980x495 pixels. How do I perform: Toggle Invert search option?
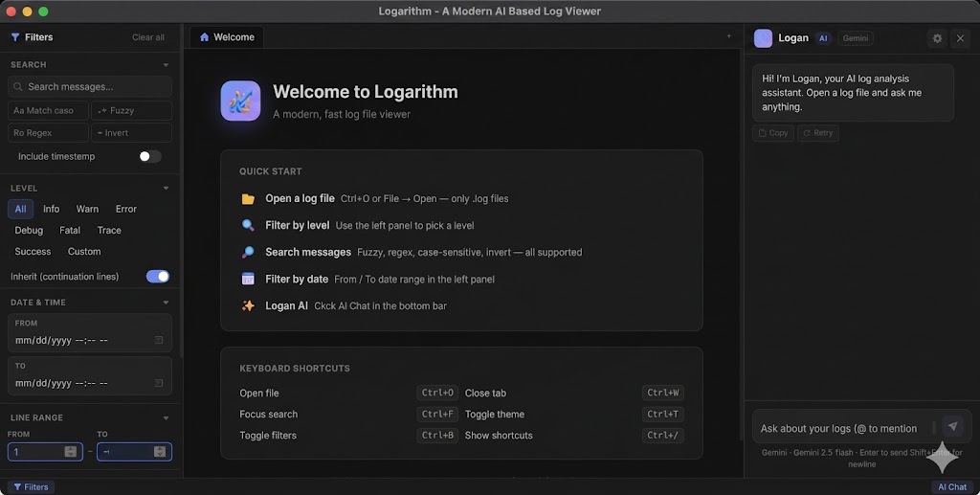(131, 132)
